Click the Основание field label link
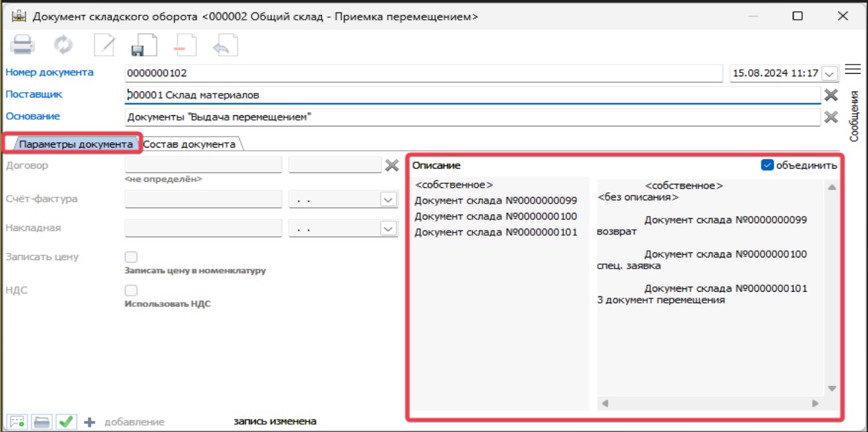Image resolution: width=868 pixels, height=432 pixels. point(33,117)
